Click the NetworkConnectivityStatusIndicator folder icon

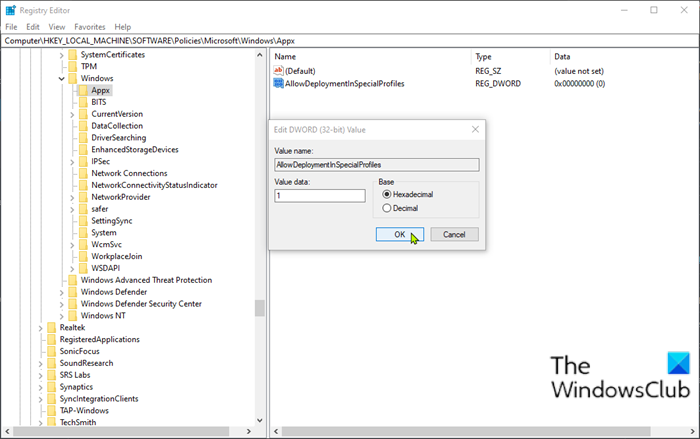83,185
